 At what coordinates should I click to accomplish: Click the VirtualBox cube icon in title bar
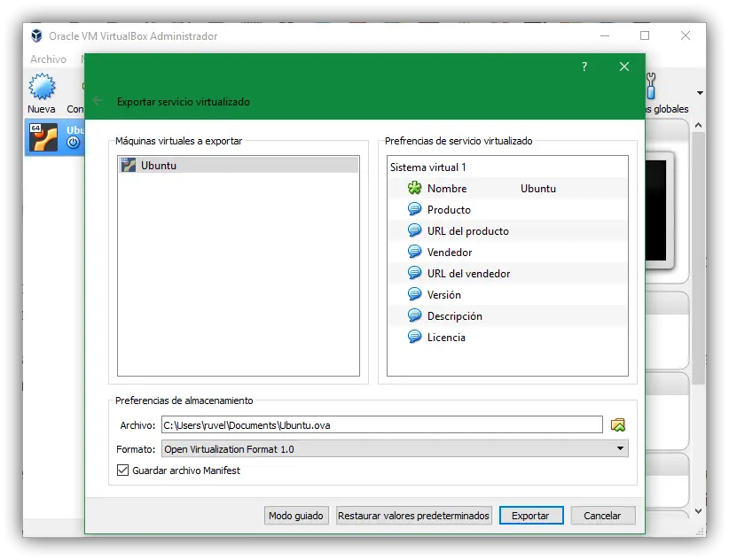coord(36,35)
